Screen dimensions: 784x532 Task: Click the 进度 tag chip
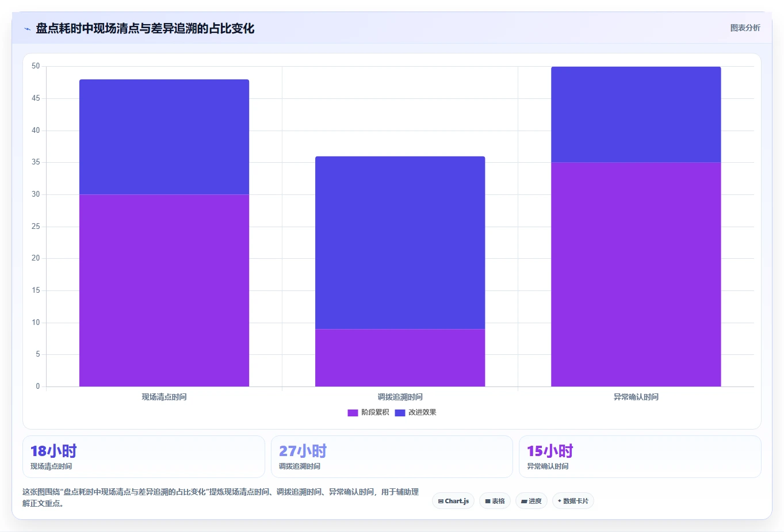(531, 501)
